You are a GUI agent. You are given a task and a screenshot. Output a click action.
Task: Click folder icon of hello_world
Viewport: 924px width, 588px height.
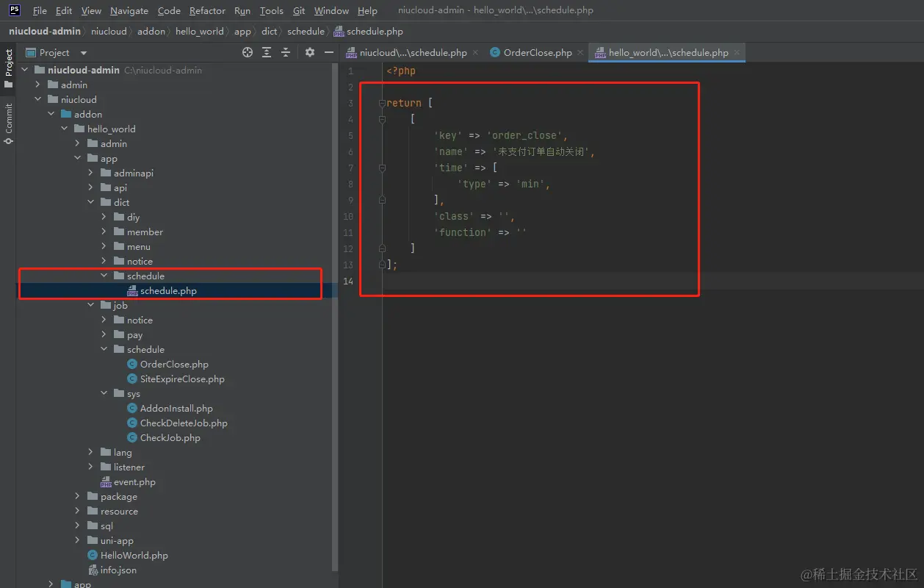click(x=79, y=129)
